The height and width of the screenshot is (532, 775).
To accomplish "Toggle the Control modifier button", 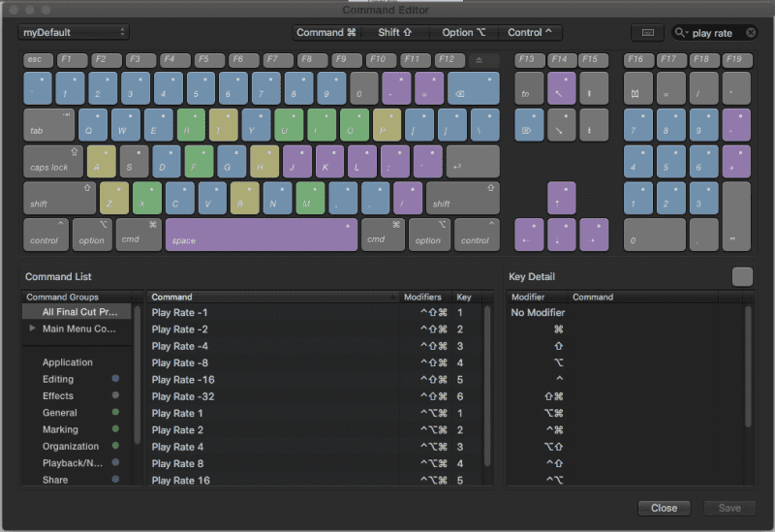I will click(x=530, y=33).
